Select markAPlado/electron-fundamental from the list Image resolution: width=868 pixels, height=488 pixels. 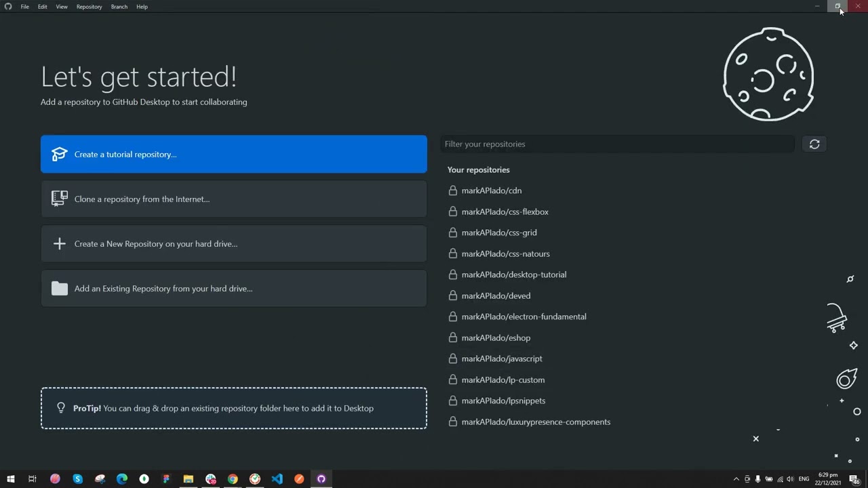coord(524,317)
